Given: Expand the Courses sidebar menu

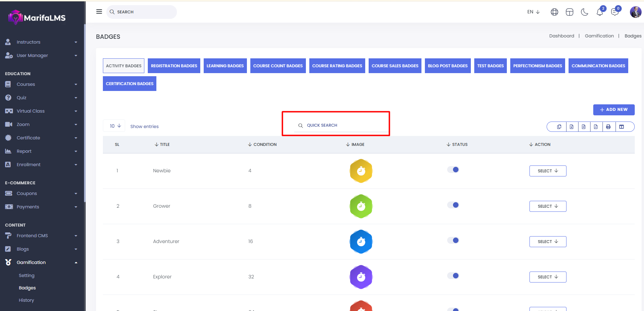Looking at the screenshot, I should 41,84.
